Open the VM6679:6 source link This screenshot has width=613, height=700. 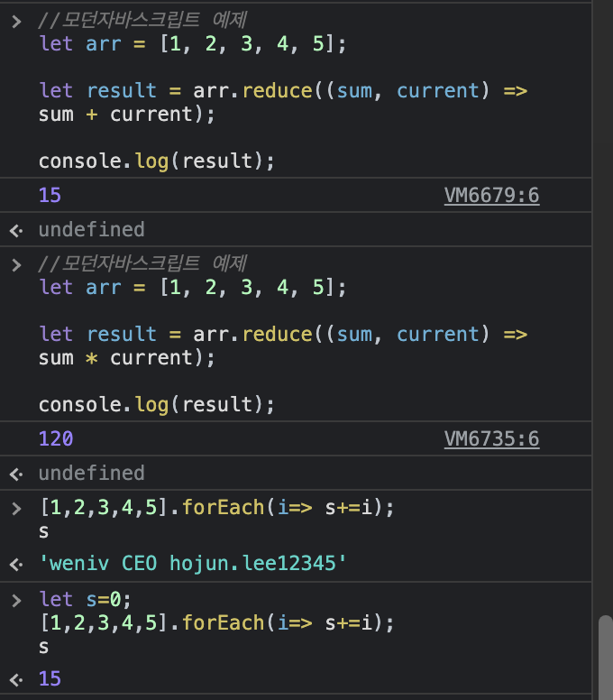pyautogui.click(x=491, y=195)
